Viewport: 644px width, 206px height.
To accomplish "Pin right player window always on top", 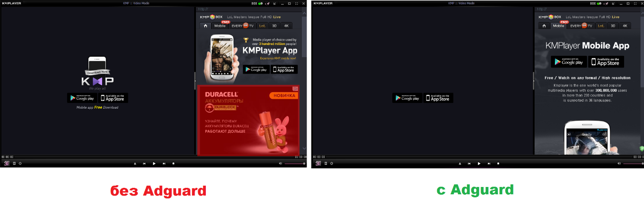I will coord(606,3).
